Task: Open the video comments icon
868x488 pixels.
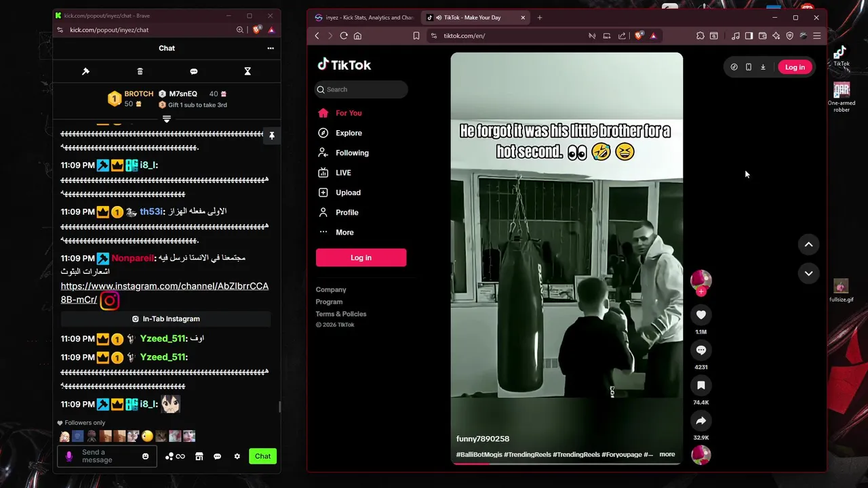Action: coord(701,350)
